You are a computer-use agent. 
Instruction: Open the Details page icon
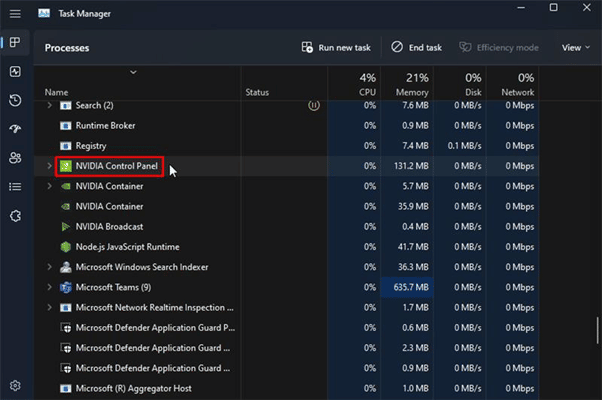(x=15, y=186)
